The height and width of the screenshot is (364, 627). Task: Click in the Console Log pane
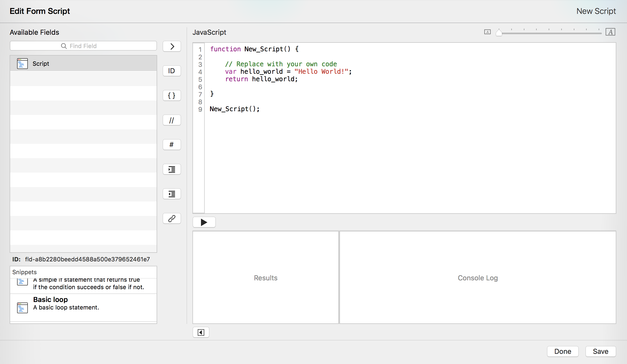pos(478,278)
